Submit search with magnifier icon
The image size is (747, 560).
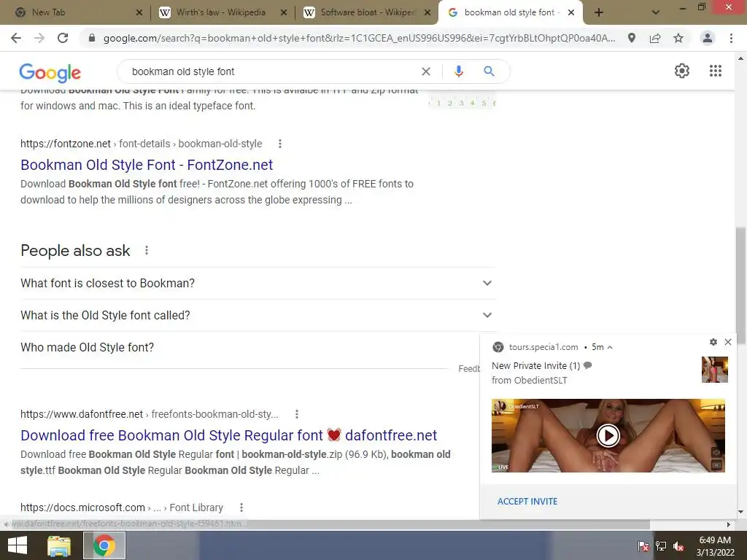point(489,71)
